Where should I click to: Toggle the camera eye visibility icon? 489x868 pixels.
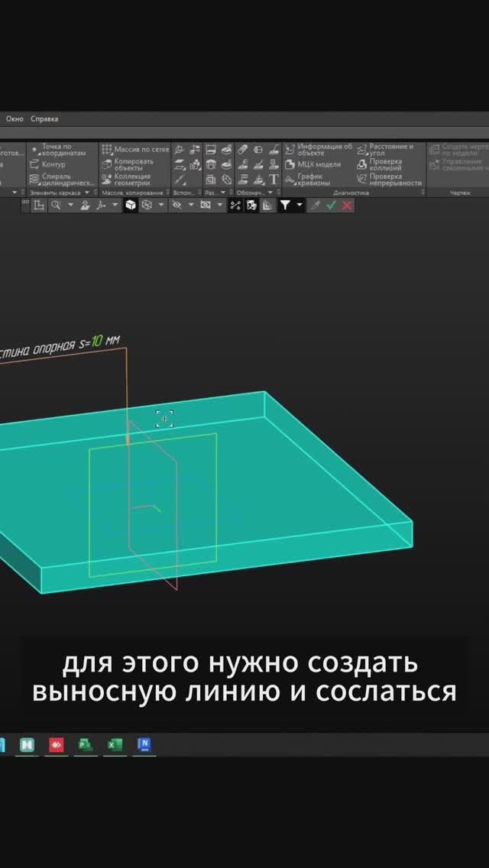(206, 206)
